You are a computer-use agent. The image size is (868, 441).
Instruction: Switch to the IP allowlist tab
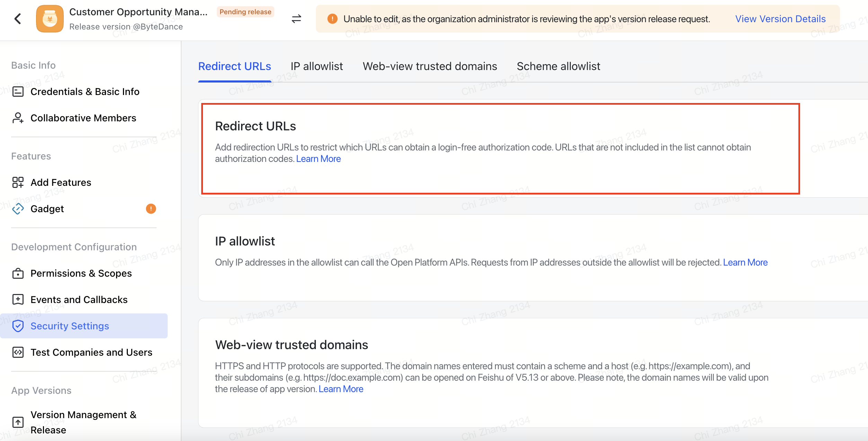[317, 66]
